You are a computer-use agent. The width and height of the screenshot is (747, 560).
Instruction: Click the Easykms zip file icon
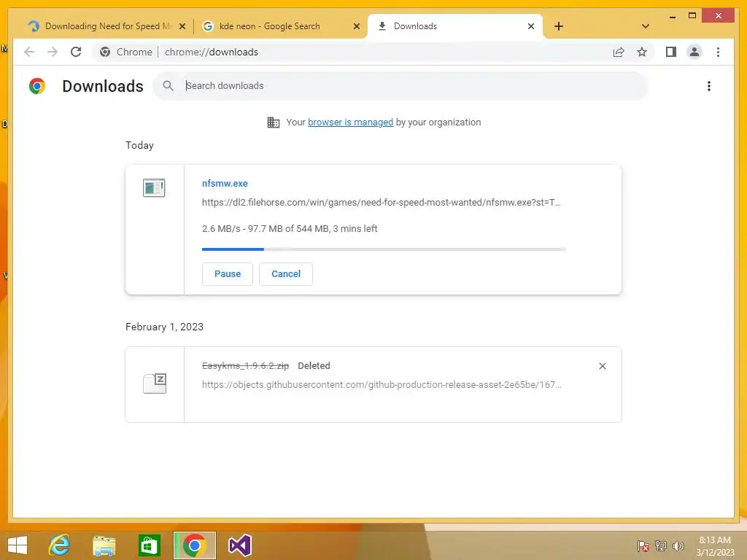pyautogui.click(x=155, y=383)
